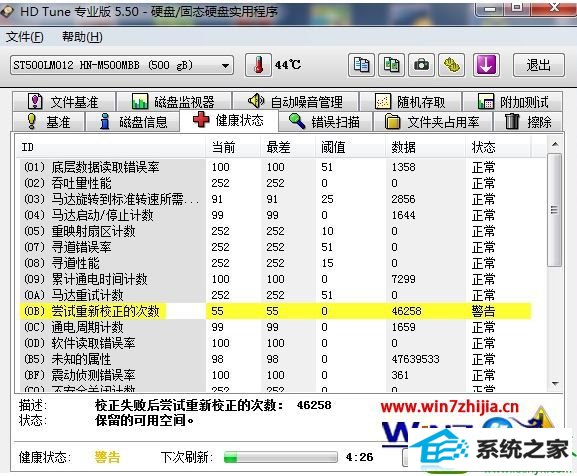Click the 警告 status in row 0B
The image size is (577, 476).
(x=483, y=311)
